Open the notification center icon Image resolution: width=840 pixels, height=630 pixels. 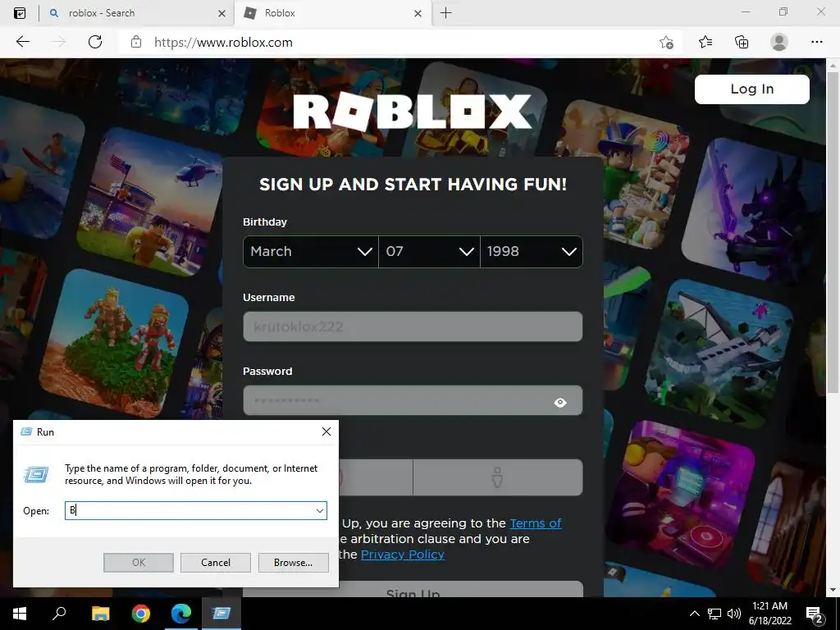pos(815,614)
